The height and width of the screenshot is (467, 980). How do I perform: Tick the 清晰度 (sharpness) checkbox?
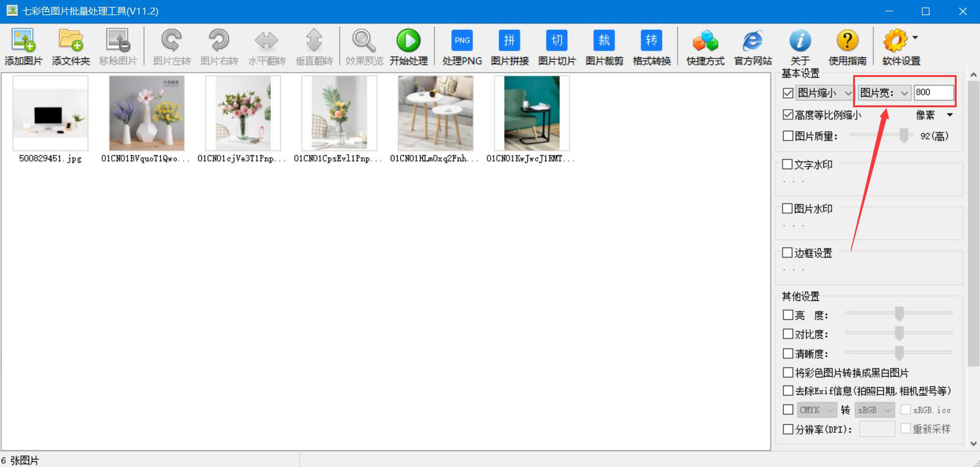coord(788,353)
